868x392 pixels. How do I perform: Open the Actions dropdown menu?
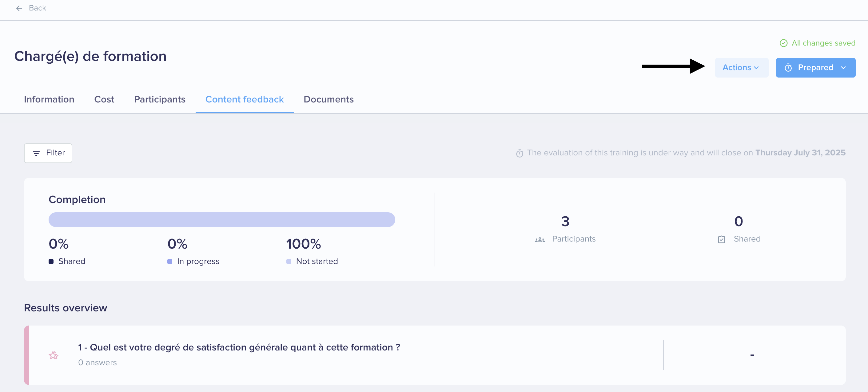click(x=741, y=68)
